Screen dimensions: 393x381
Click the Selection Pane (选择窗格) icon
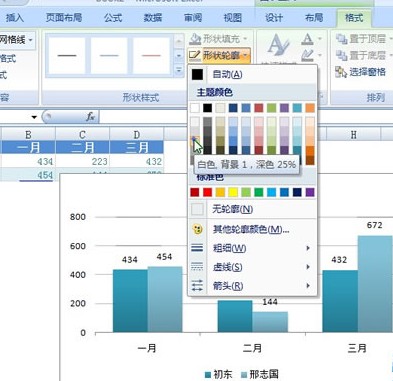point(341,72)
